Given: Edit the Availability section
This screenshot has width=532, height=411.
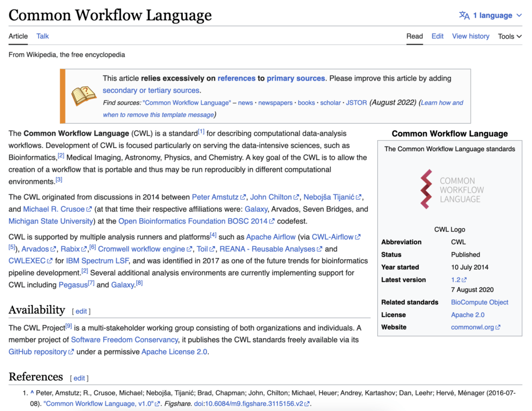Looking at the screenshot, I should (81, 311).
